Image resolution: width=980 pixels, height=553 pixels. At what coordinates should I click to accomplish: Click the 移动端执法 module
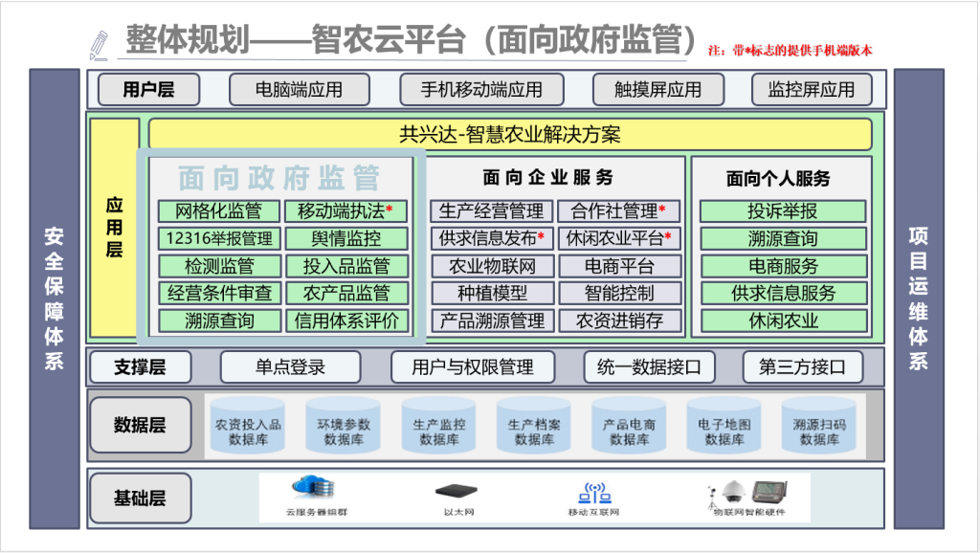pyautogui.click(x=346, y=210)
